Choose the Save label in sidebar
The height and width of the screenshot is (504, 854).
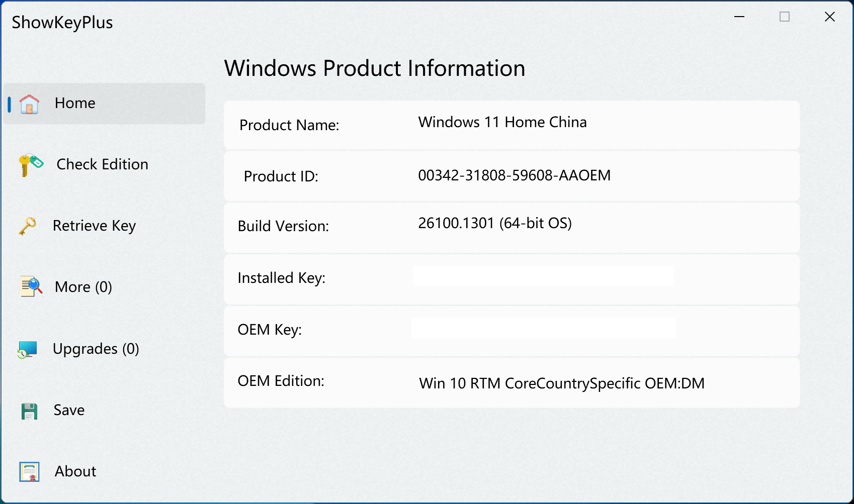click(x=69, y=410)
